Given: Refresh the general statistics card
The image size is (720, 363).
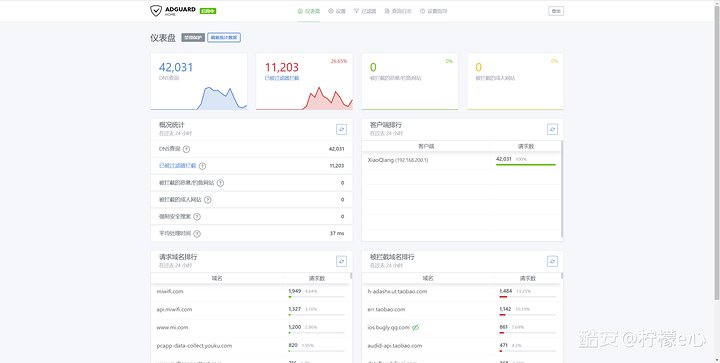Looking at the screenshot, I should coord(341,129).
